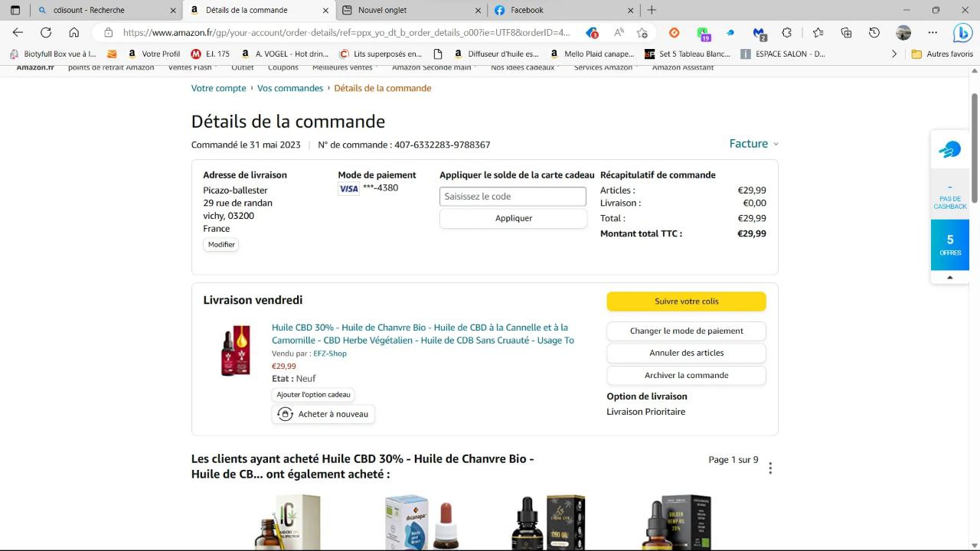Open the tab actions menu
980x551 pixels.
15,10
